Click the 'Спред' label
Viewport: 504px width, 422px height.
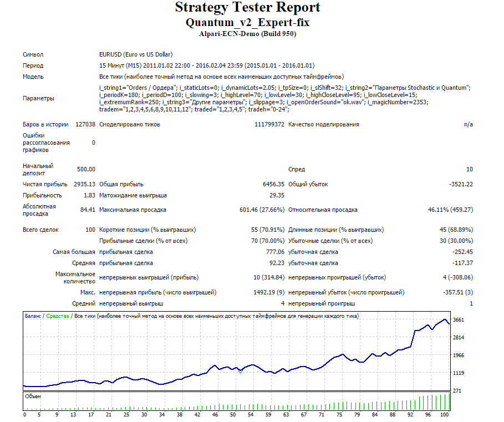[x=297, y=169]
